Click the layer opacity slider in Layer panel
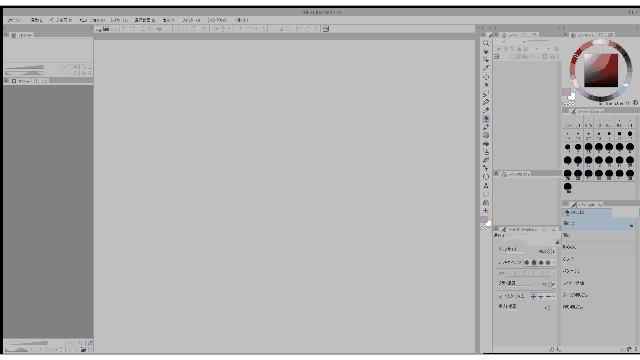Screen dimensions: 640x360 [540, 42]
